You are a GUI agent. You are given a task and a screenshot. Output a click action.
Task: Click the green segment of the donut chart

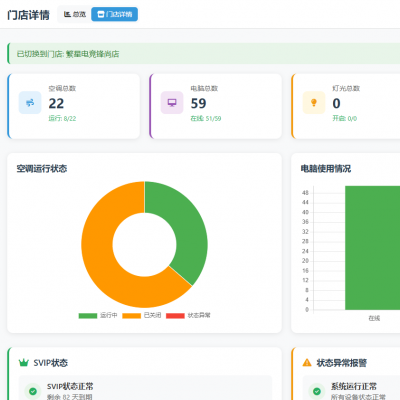click(x=187, y=230)
